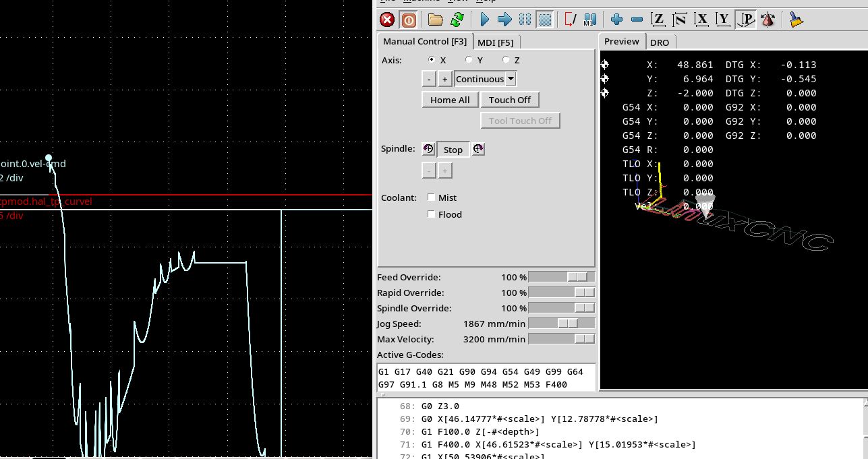This screenshot has height=459, width=868.
Task: Select Y axis radio button
Action: pos(469,60)
